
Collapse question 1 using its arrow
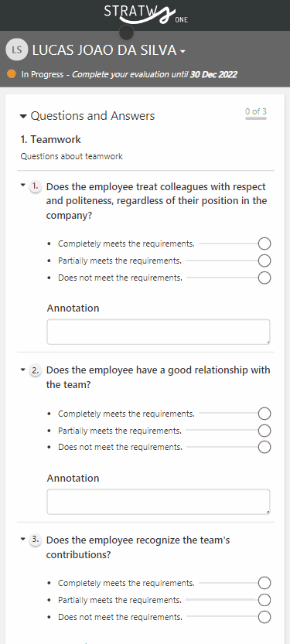point(23,186)
